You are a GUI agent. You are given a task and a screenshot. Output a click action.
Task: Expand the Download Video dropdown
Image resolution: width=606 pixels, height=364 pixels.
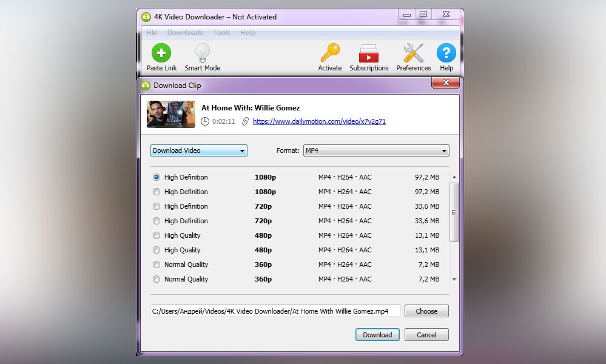tap(198, 150)
